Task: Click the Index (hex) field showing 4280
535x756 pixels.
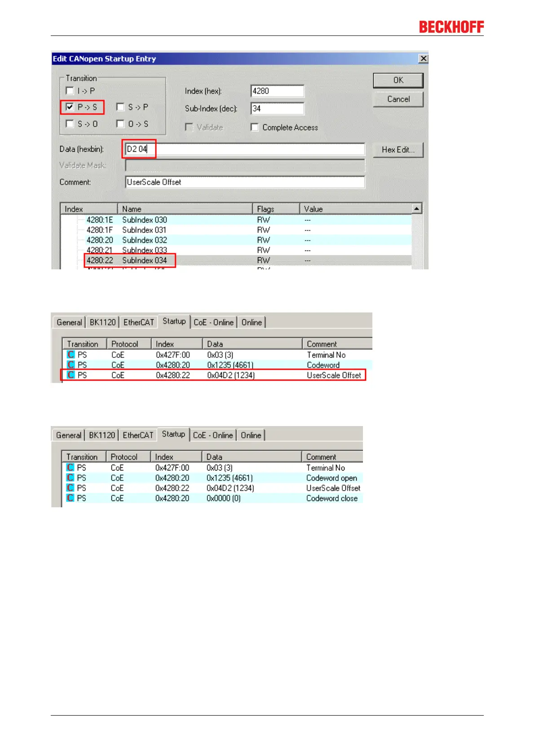Action: click(x=277, y=91)
